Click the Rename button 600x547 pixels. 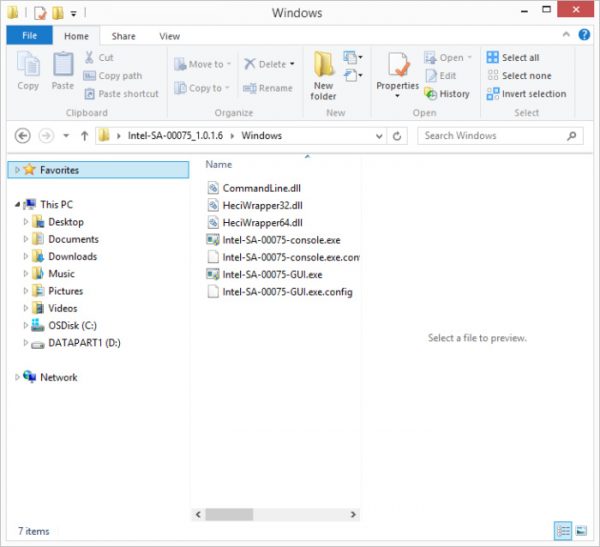pos(267,88)
